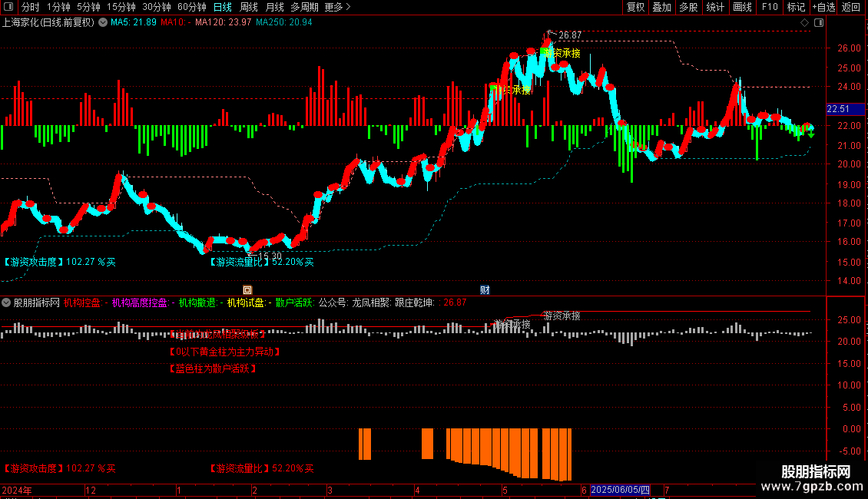
Task: Click the 上海家化(日线.前复权) title
Action: coord(48,23)
